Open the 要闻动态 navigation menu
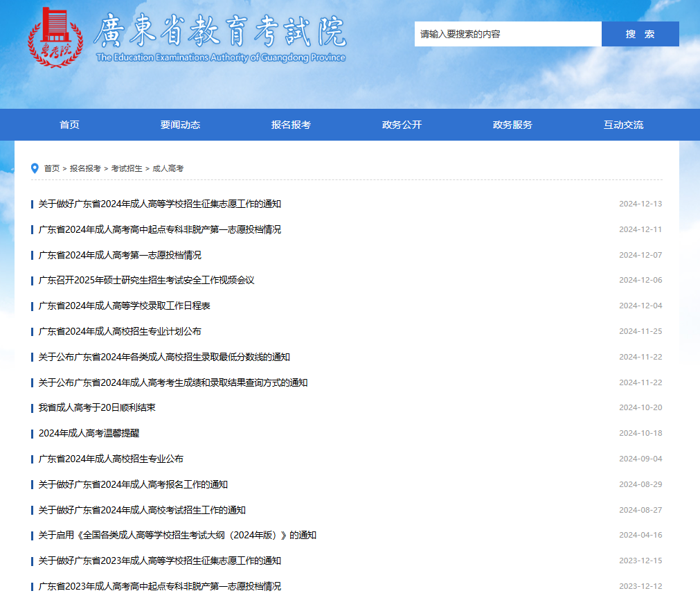Screen dimensions: 700x600 tap(181, 125)
